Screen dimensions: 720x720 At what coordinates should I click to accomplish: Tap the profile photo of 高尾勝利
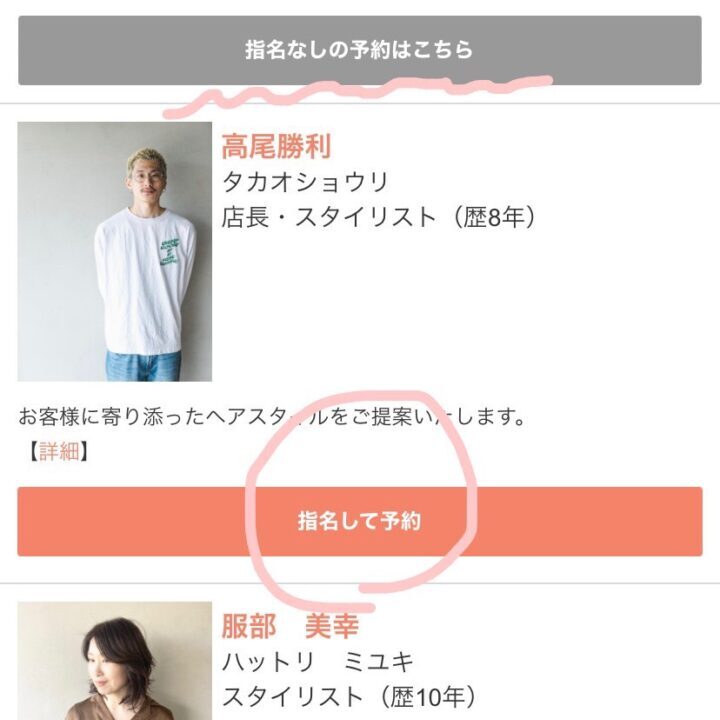pos(115,252)
